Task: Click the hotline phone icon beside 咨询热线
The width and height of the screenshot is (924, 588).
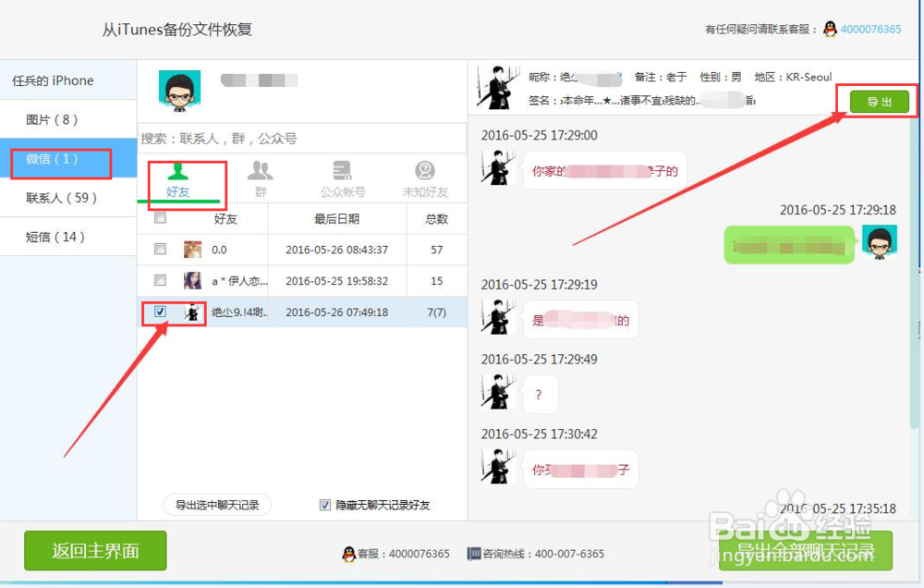Action: (474, 554)
